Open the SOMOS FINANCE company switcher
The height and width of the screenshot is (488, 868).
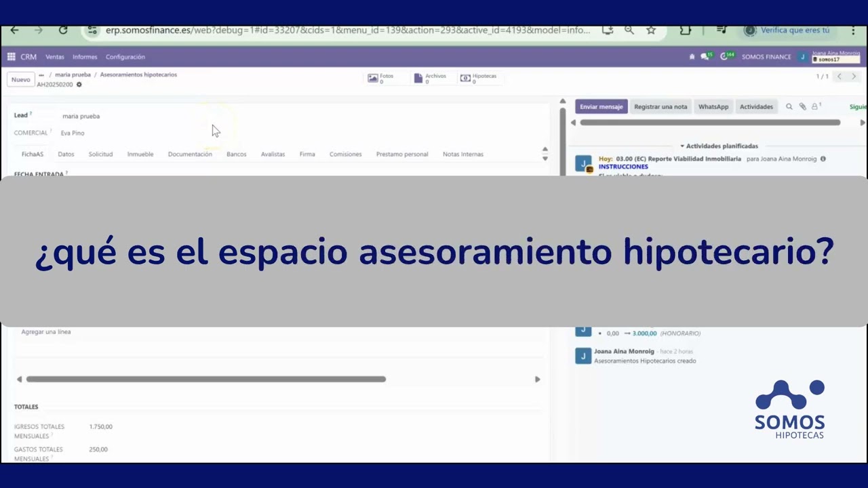(x=766, y=57)
